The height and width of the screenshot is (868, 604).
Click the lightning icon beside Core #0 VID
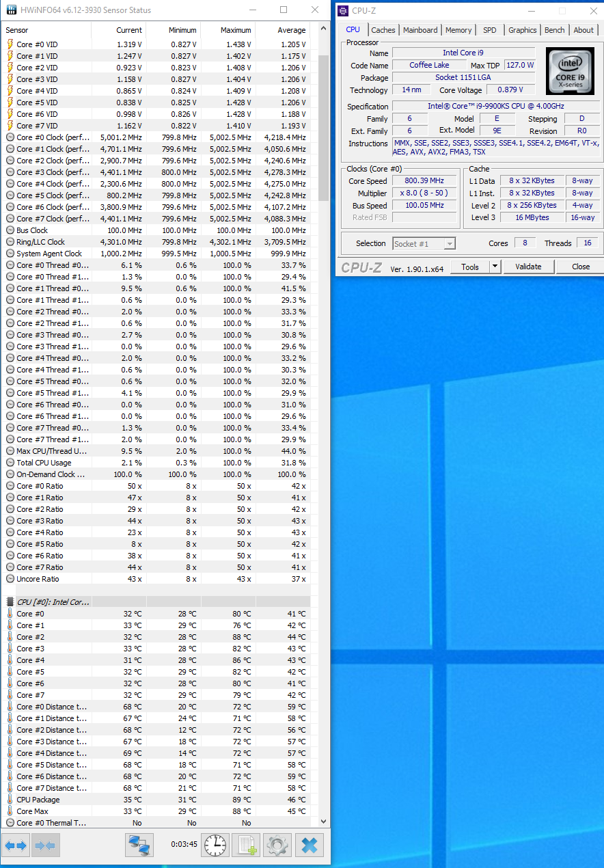pyautogui.click(x=10, y=44)
